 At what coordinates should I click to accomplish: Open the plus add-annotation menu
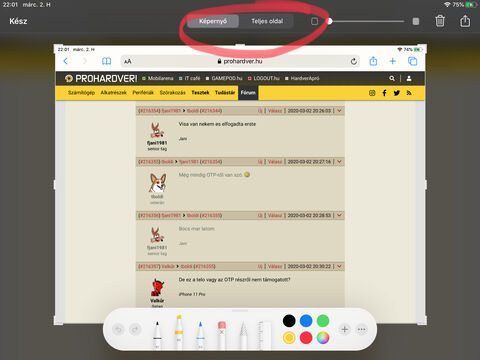(x=345, y=330)
